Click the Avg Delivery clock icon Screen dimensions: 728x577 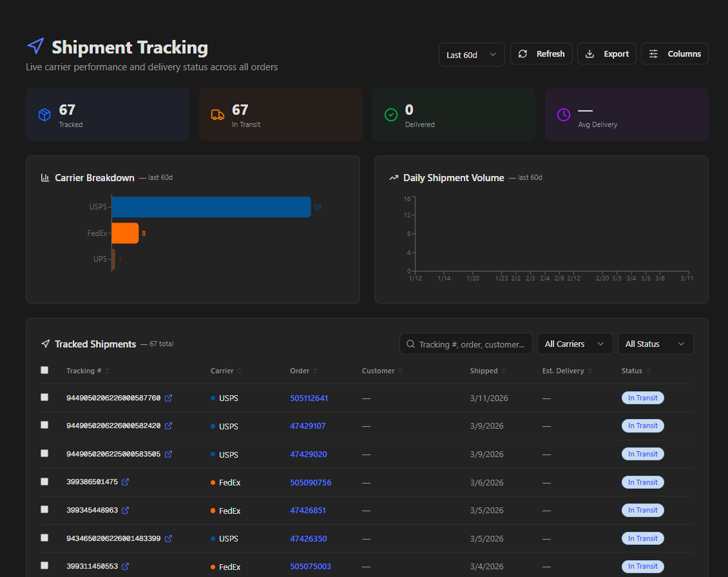(x=564, y=114)
